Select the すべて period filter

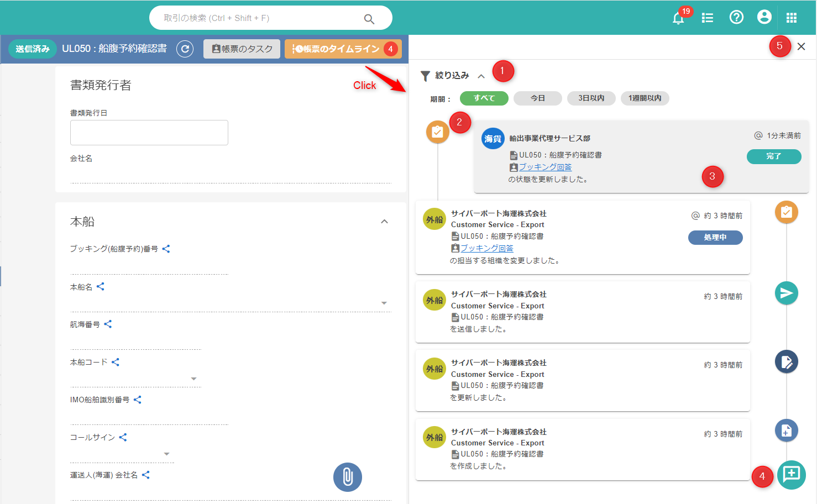(484, 98)
